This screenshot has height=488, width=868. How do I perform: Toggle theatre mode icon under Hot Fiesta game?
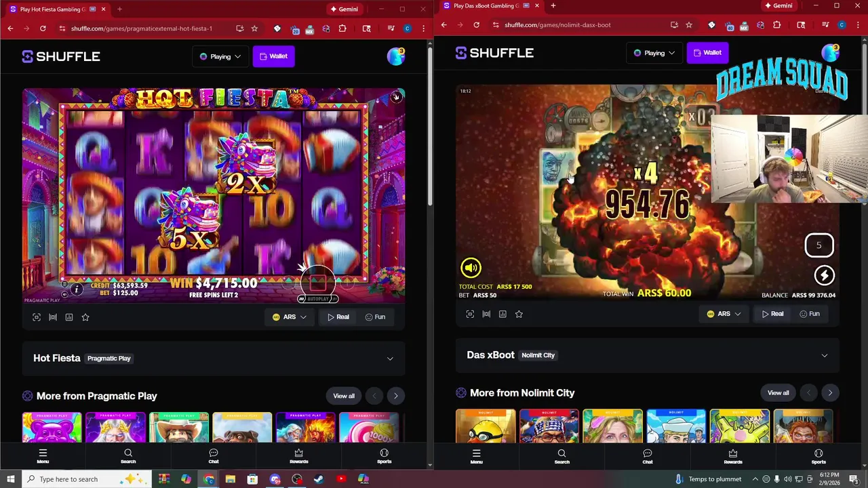(x=53, y=317)
